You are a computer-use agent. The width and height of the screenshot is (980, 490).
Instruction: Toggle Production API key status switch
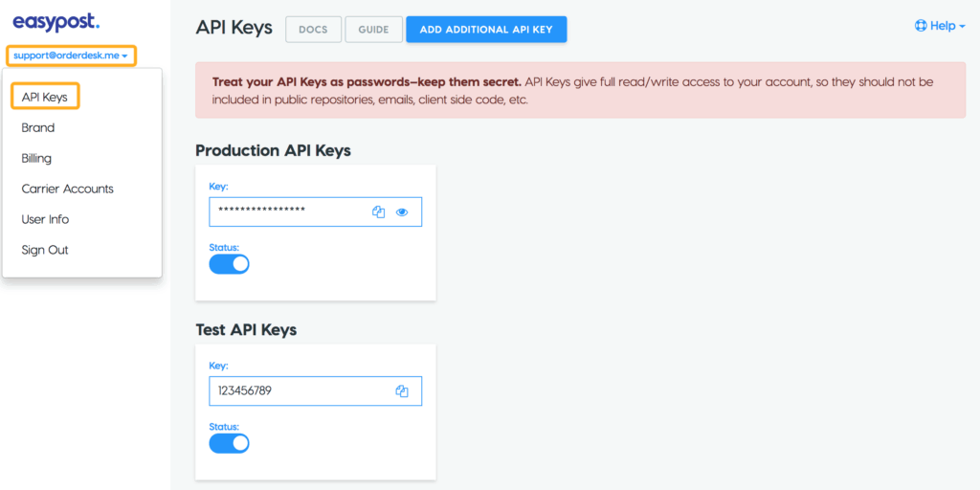(x=229, y=264)
